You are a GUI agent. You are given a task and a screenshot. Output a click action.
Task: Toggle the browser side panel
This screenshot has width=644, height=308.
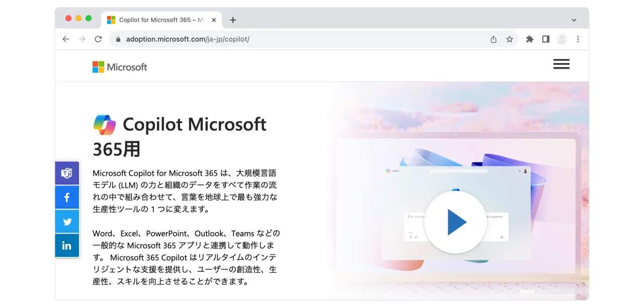(546, 39)
